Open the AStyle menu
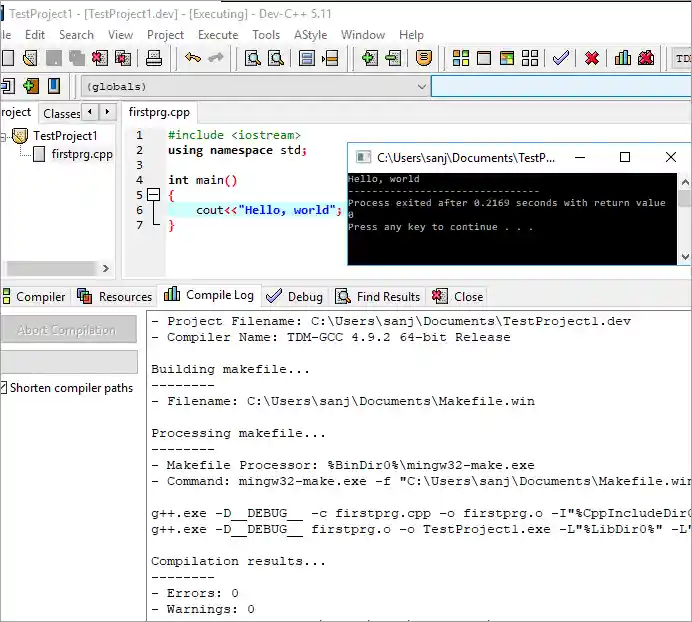This screenshot has width=692, height=622. tap(311, 35)
